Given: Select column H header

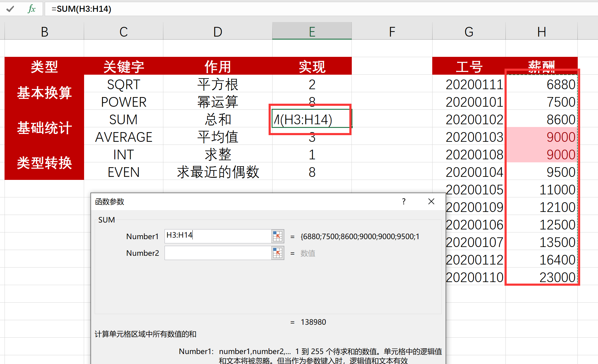Looking at the screenshot, I should point(541,31).
